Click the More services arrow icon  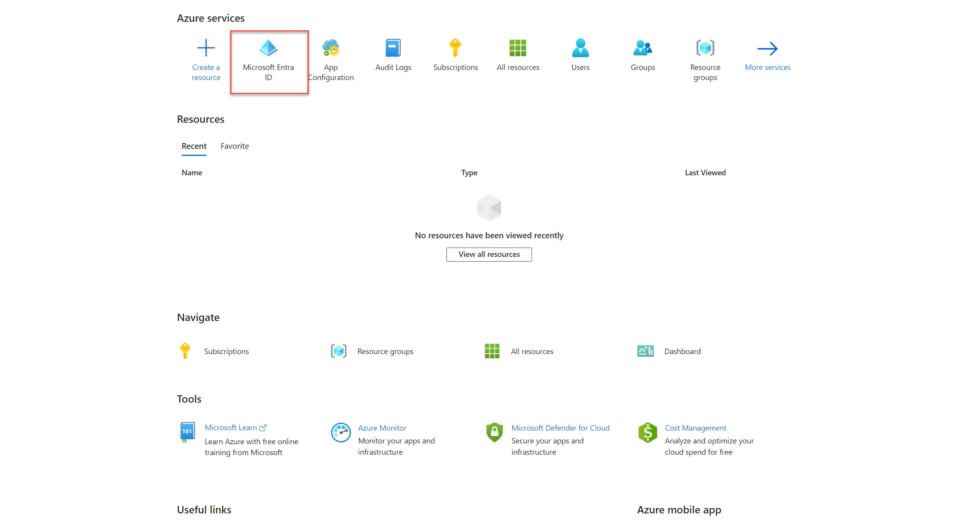(767, 49)
